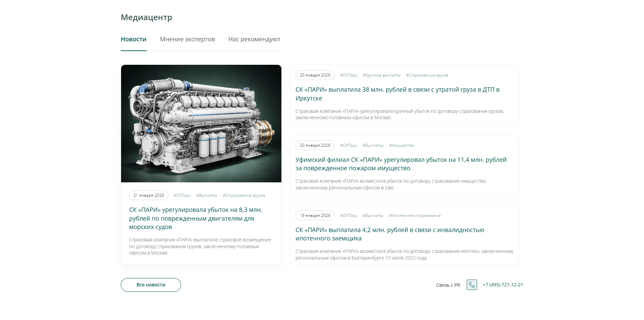The image size is (644, 320).
Task: Open 4,2 млн. mortgage borrower disability article
Action: click(x=389, y=234)
